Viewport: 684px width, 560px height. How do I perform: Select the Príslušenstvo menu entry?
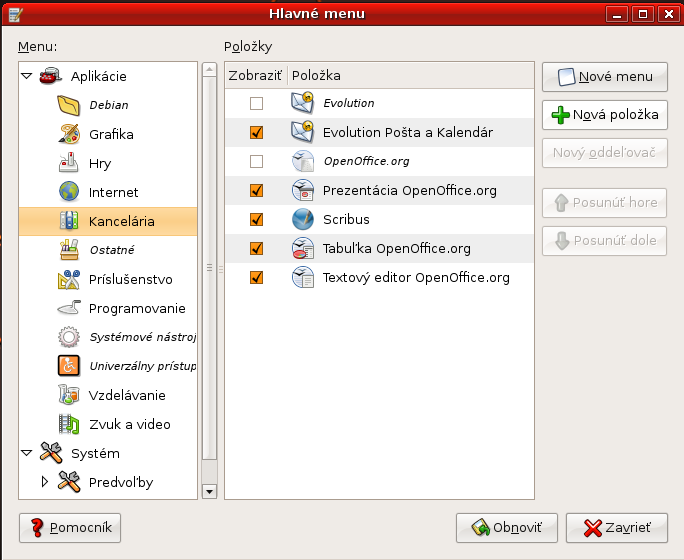[130, 280]
